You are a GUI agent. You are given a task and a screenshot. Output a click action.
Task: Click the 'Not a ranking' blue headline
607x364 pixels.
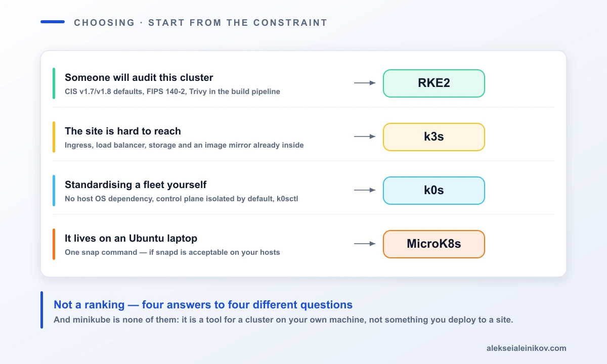coord(203,305)
